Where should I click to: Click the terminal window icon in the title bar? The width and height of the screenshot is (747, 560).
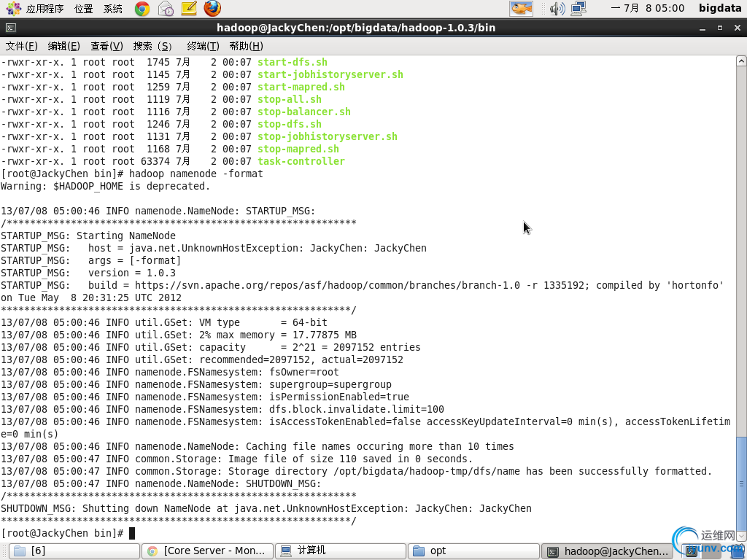point(10,28)
